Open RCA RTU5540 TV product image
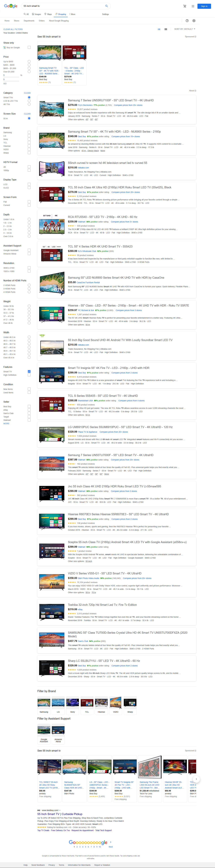 (x=52, y=224)
